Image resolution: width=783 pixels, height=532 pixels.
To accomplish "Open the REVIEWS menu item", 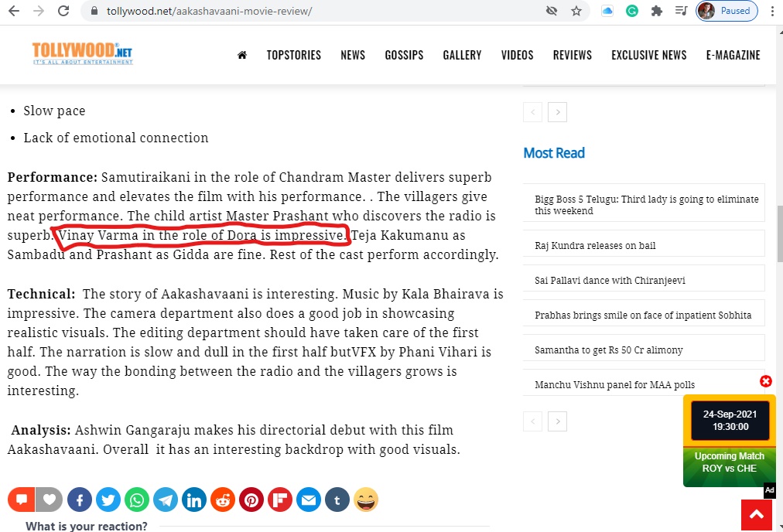I will coord(573,55).
